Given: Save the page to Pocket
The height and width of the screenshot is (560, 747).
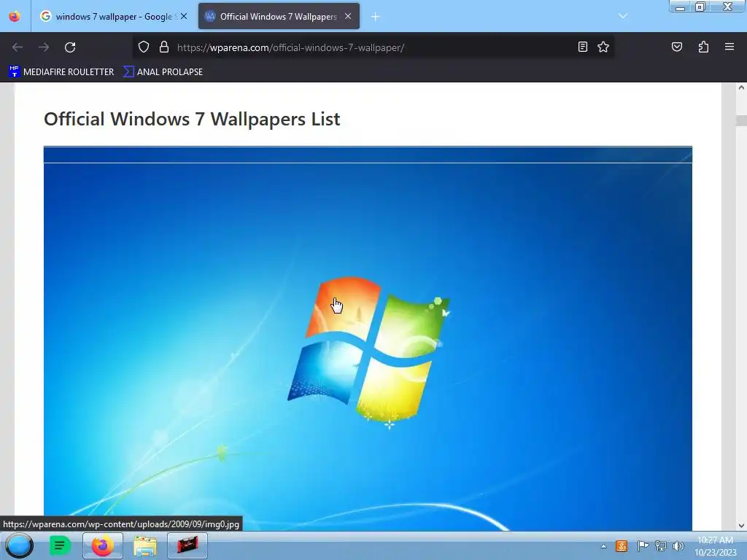Looking at the screenshot, I should (x=676, y=47).
